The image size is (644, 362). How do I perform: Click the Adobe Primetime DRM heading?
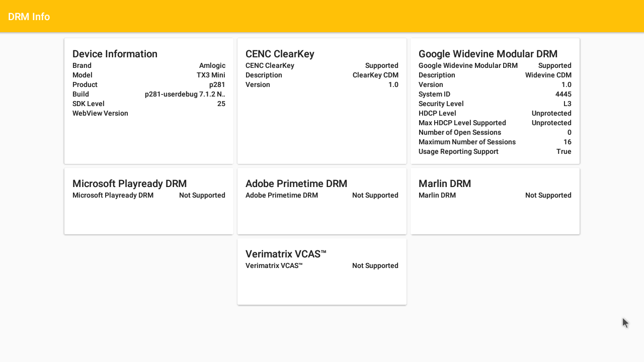point(296,184)
